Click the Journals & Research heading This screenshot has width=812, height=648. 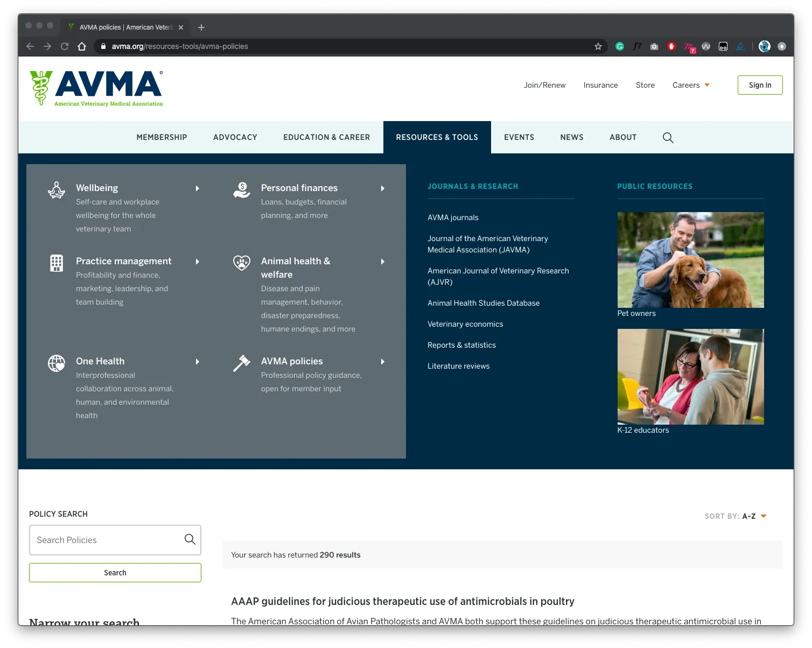click(x=473, y=186)
